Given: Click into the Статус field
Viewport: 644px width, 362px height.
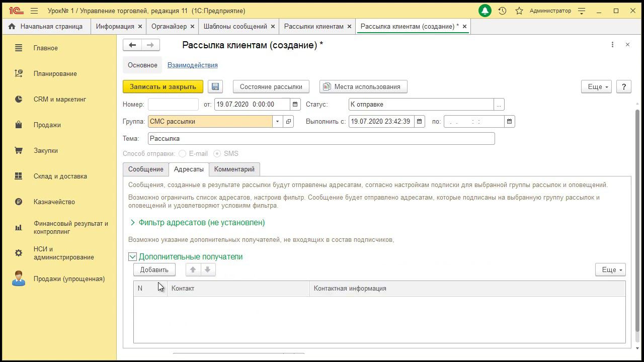Looking at the screenshot, I should (421, 105).
